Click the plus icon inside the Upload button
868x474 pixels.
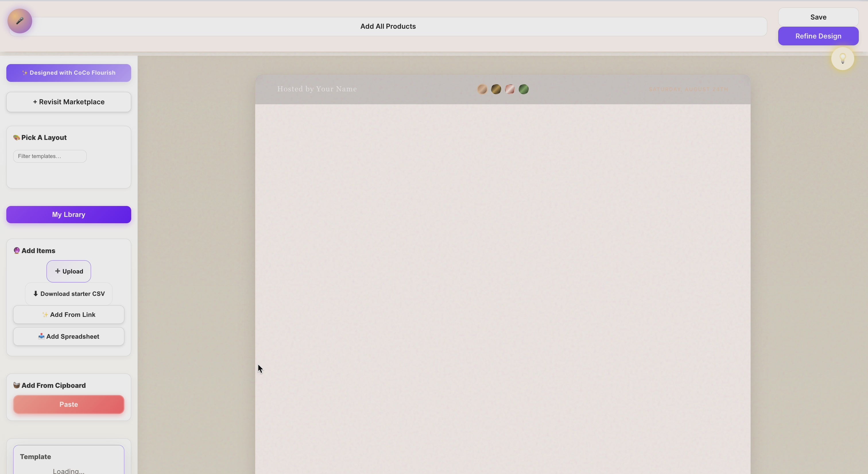point(58,271)
